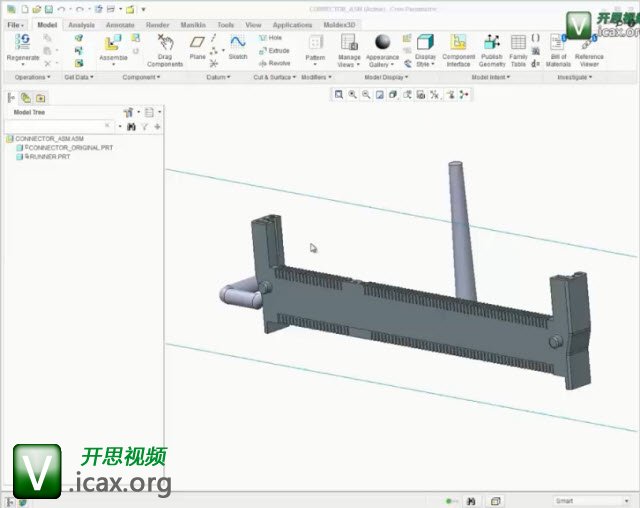
Task: Select CONNECTOR_ASM.ASM in model tree
Action: [x=45, y=139]
